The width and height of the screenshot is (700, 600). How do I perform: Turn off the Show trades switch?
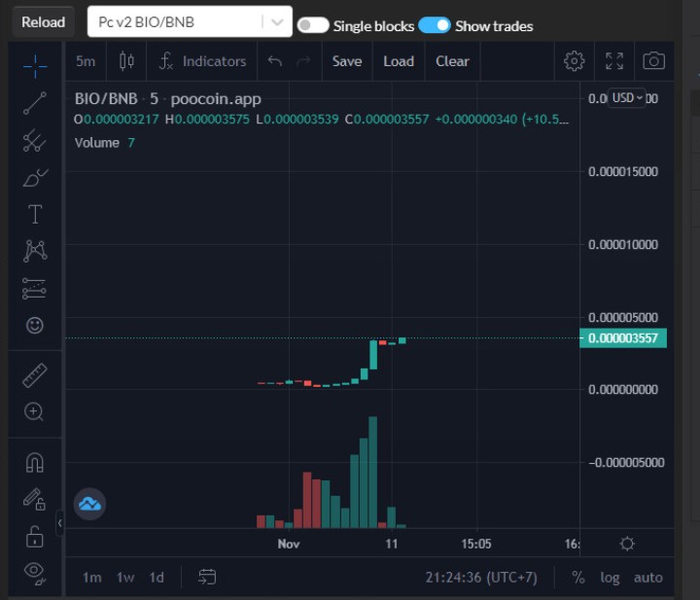pos(435,25)
